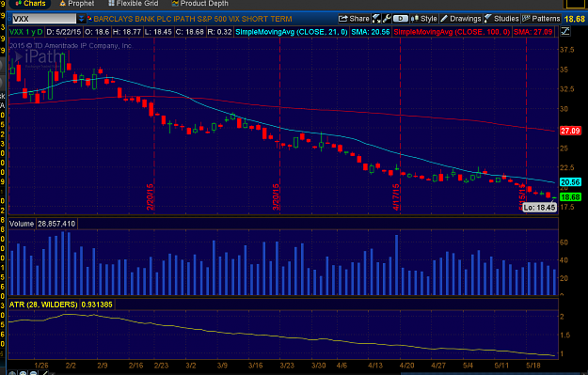This screenshot has width=588, height=375.
Task: Open the Style menu with candlestick icon
Action: pos(423,19)
